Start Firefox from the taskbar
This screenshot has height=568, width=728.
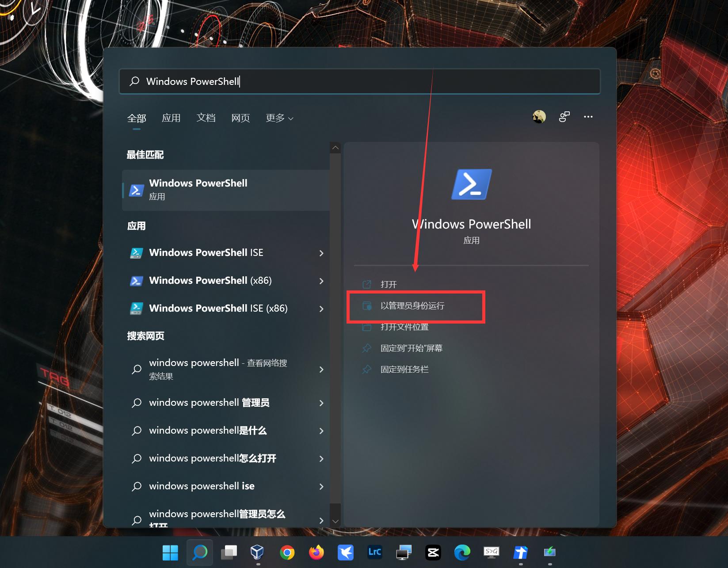click(316, 552)
